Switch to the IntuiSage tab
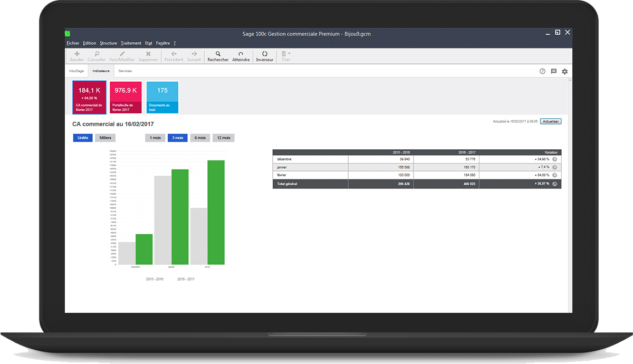The width and height of the screenshot is (633, 364). tap(76, 71)
